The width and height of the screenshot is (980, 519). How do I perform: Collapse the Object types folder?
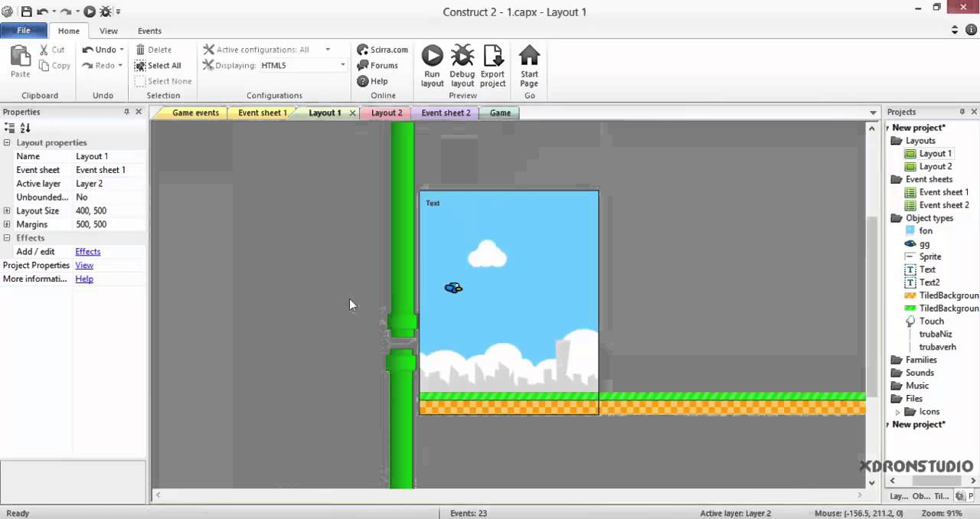point(897,218)
